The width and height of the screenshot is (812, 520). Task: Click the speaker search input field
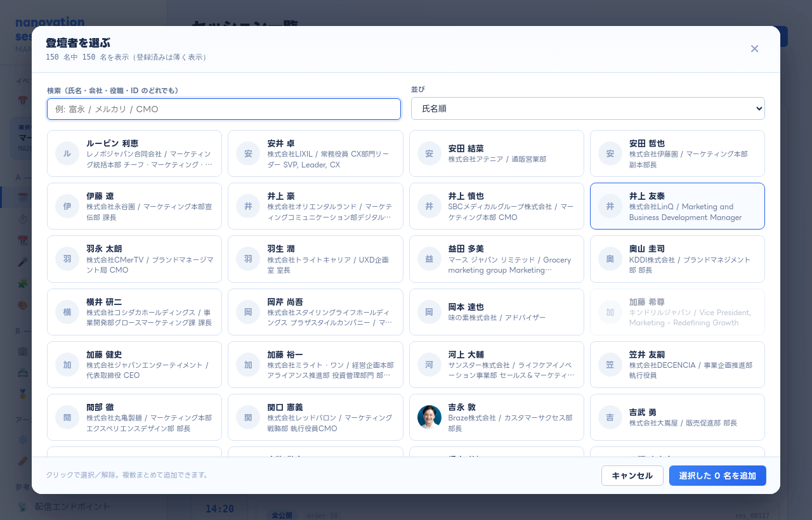(x=224, y=109)
